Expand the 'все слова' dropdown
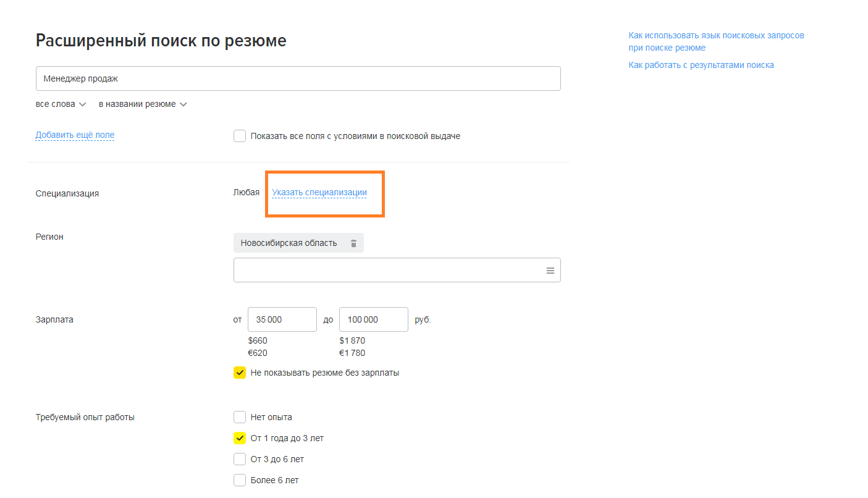The width and height of the screenshot is (868, 498). point(61,104)
